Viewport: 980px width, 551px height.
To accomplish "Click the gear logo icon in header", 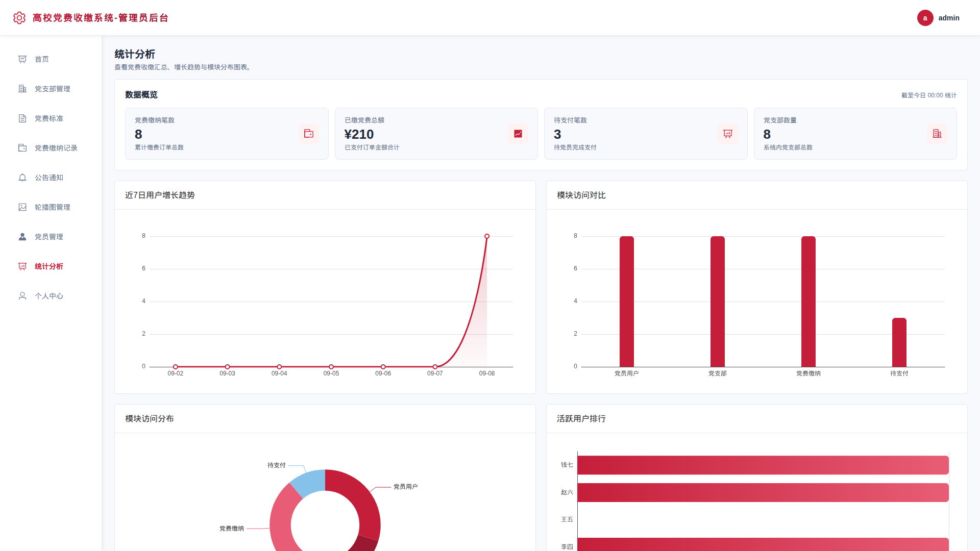I will point(19,18).
